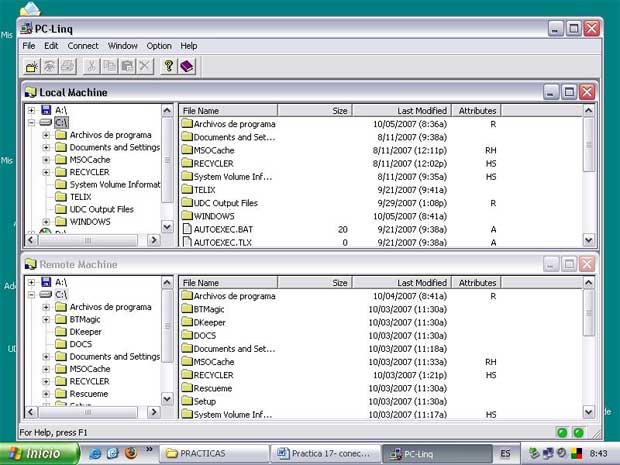Expand WINDOWS folder in Local Machine tree
Image resolution: width=620 pixels, height=465 pixels.
pyautogui.click(x=46, y=221)
